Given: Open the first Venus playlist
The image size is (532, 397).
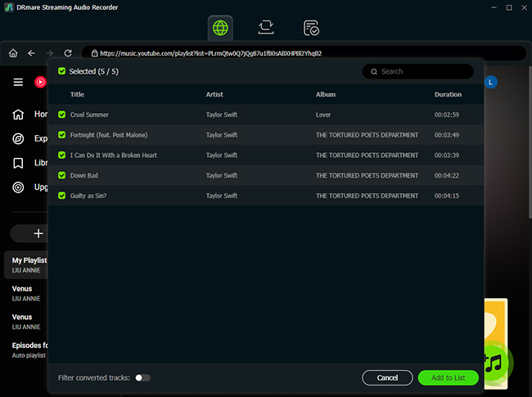Looking at the screenshot, I should click(26, 293).
